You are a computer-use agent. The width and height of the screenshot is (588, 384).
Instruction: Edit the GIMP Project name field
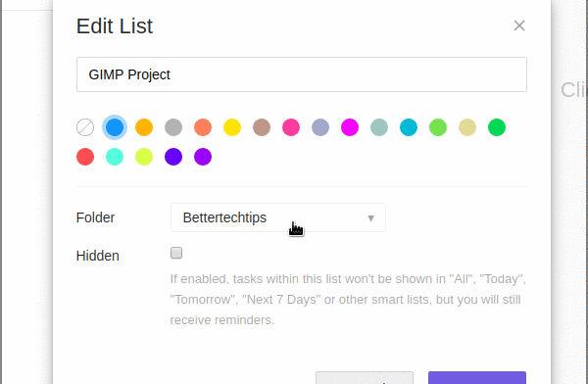[302, 74]
